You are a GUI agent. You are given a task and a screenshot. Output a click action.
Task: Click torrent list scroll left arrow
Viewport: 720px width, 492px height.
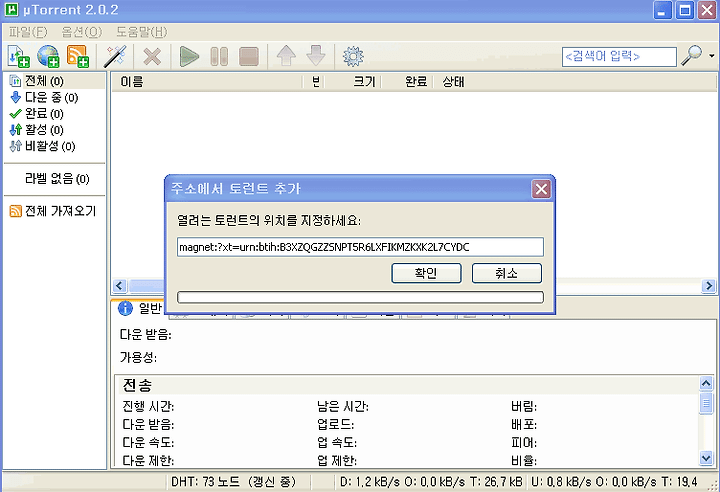[120, 286]
